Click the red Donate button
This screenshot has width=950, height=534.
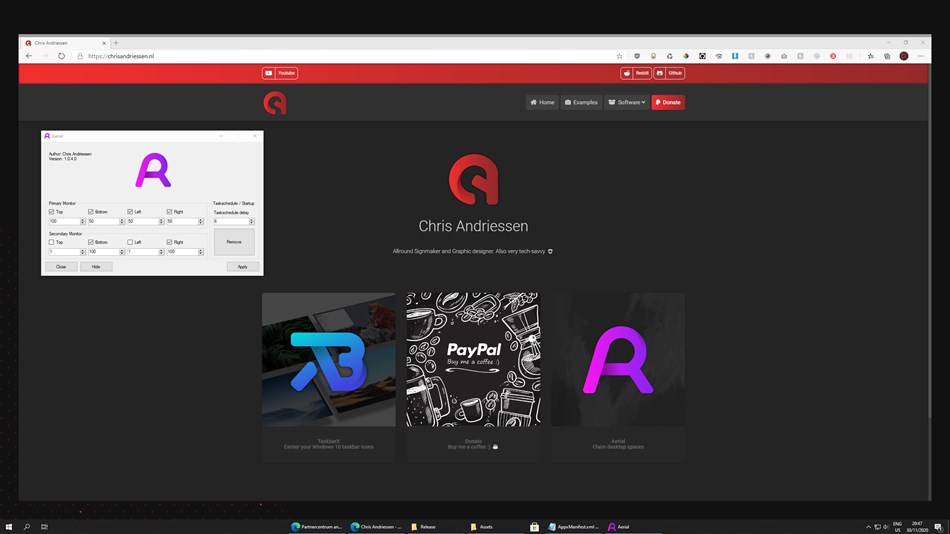668,102
